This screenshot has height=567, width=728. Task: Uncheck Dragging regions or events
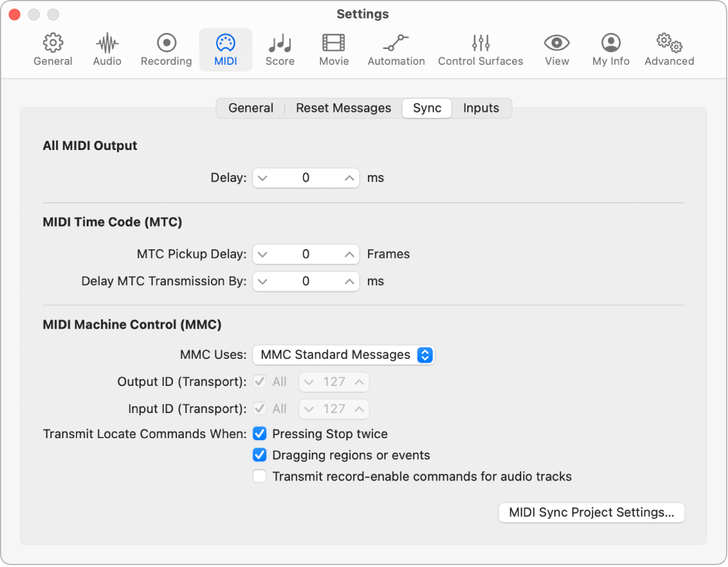(x=260, y=455)
